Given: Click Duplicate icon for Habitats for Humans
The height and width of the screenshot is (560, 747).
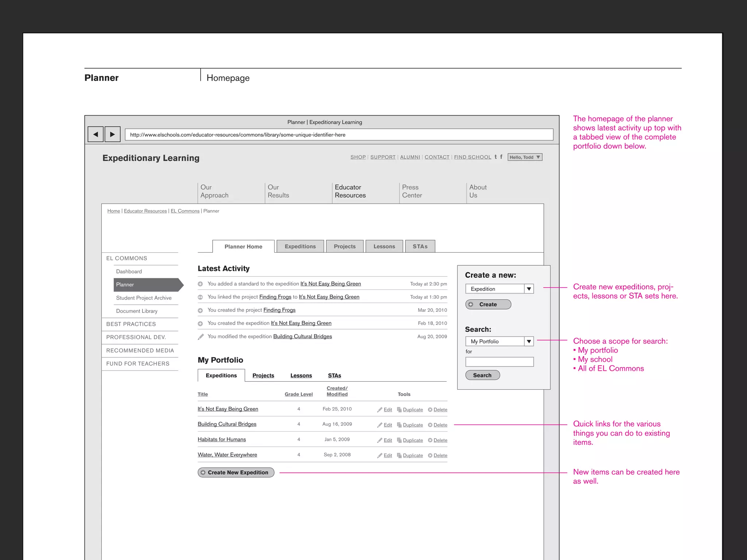Looking at the screenshot, I should 399,440.
